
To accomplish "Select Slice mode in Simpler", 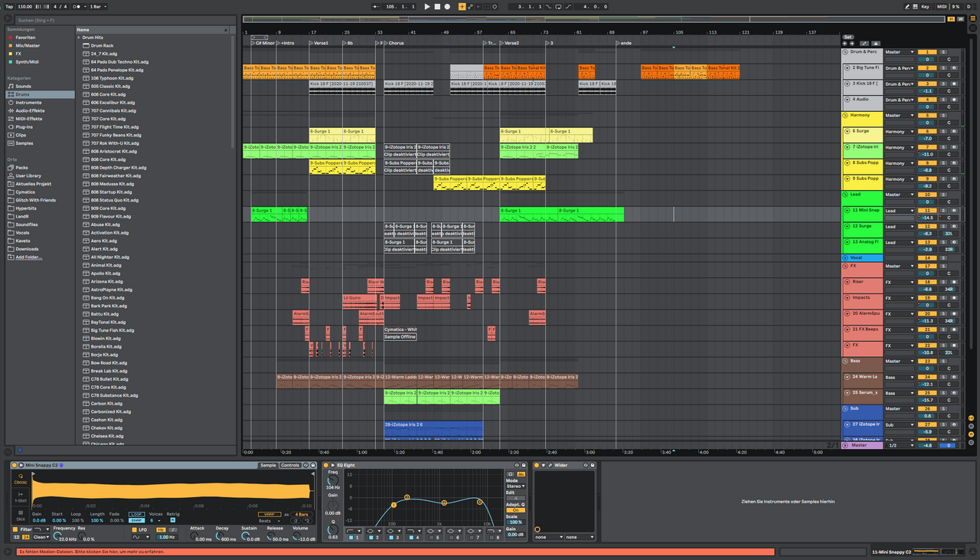I will tap(21, 516).
